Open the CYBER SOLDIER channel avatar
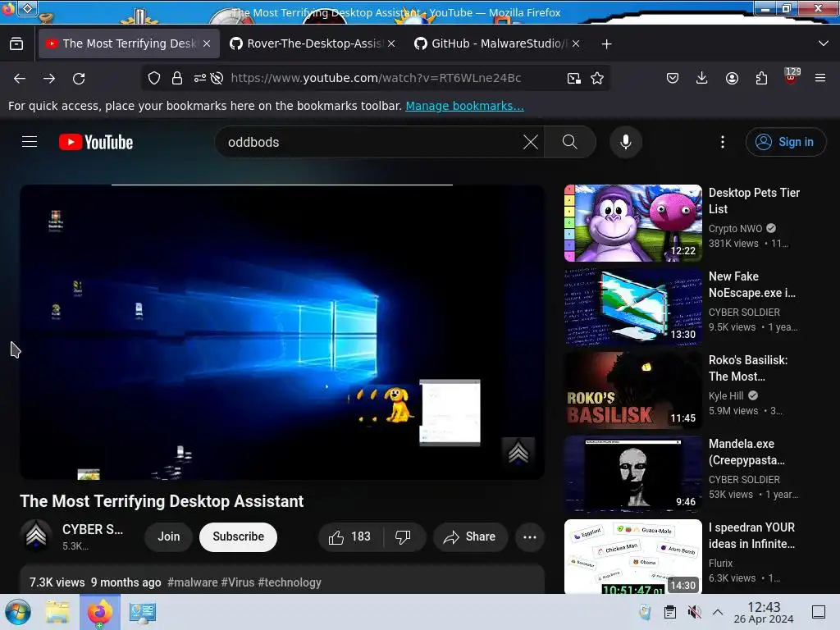This screenshot has width=840, height=630. coord(36,536)
